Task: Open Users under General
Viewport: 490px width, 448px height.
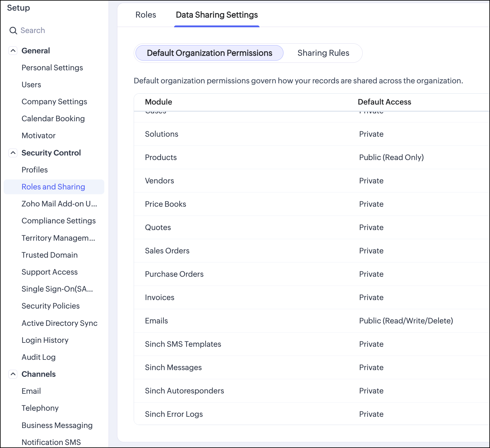Action: click(x=31, y=85)
